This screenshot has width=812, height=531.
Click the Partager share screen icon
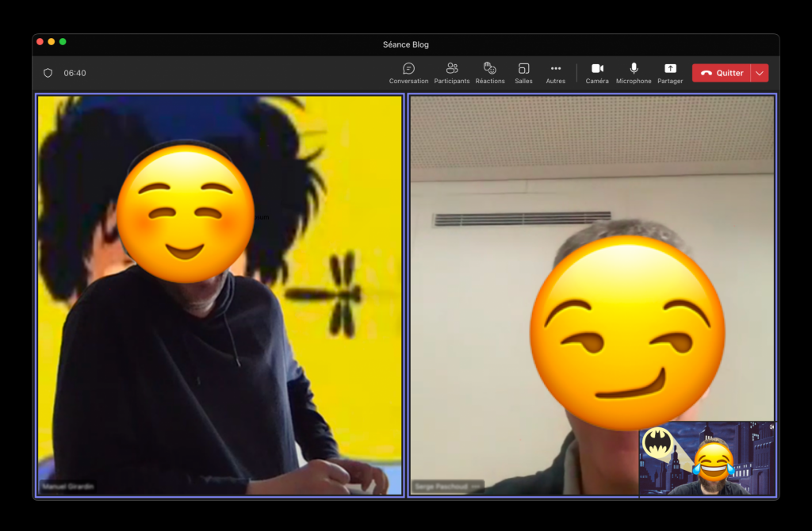670,73
